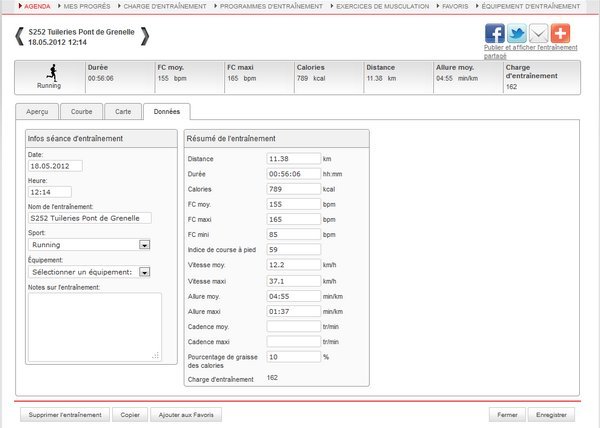Go to next training with right arrow
600x428 pixels.
[146, 37]
